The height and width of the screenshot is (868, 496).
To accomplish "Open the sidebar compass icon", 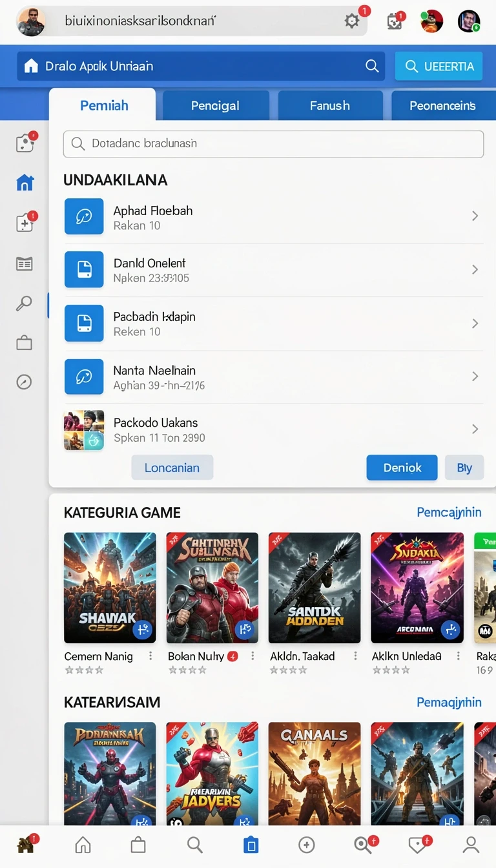I will pos(24,382).
